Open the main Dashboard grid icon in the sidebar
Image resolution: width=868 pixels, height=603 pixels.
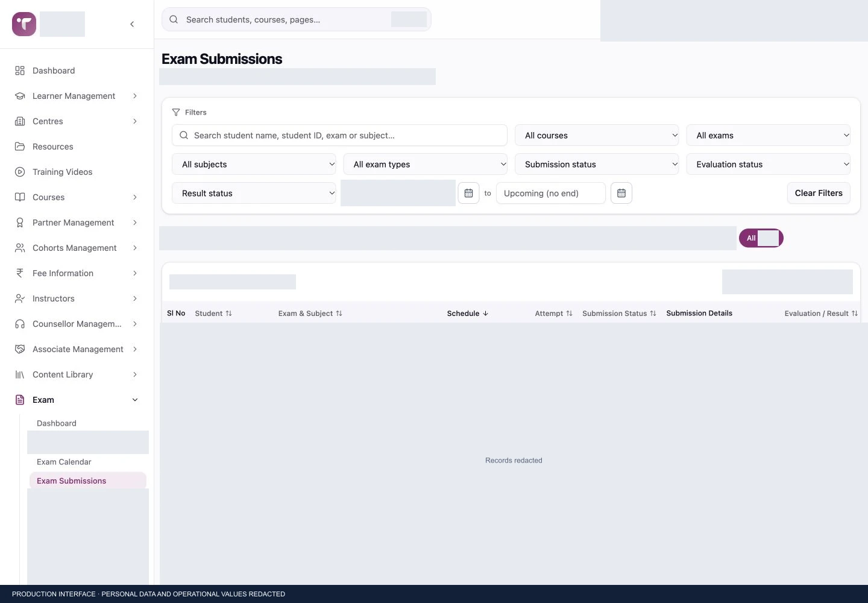[20, 71]
